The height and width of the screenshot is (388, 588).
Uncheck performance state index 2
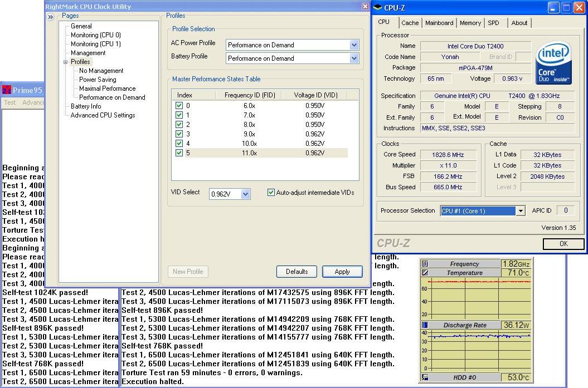pos(179,124)
